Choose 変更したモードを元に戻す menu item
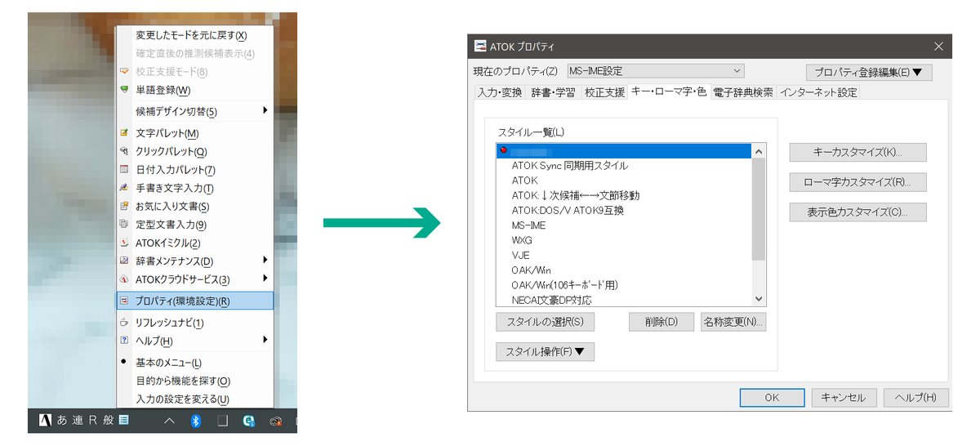The width and height of the screenshot is (980, 446). pos(194,35)
